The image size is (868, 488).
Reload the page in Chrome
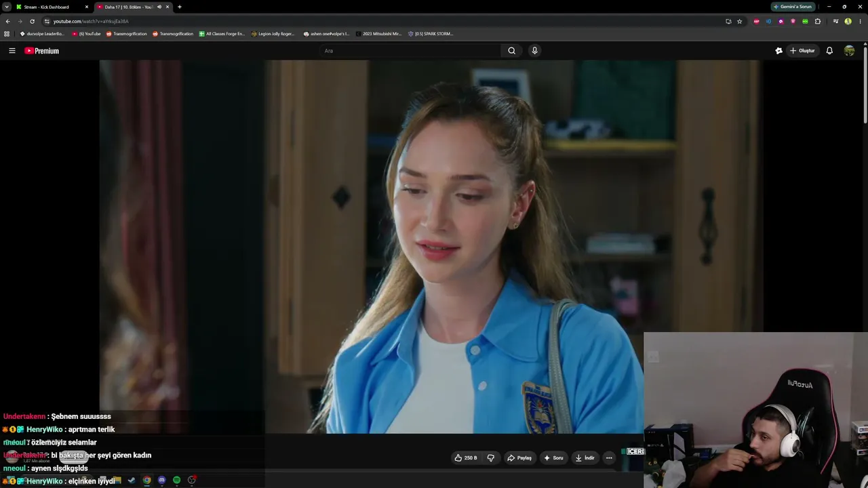click(32, 21)
